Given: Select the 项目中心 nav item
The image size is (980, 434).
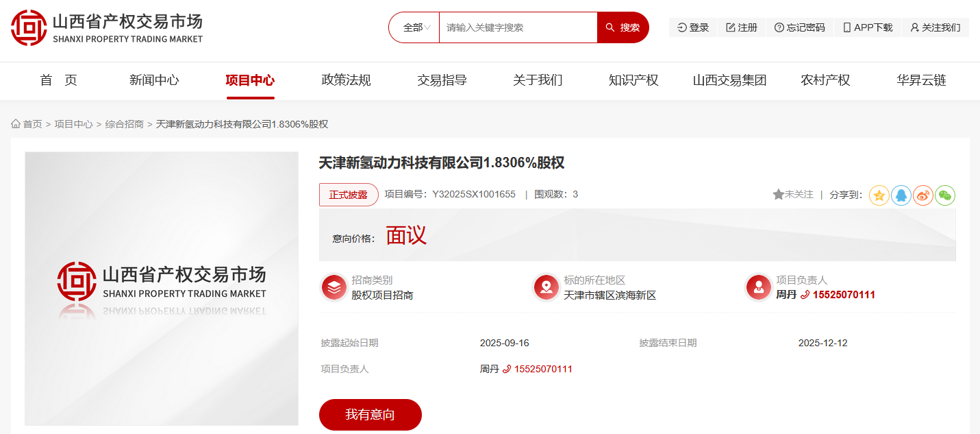Looking at the screenshot, I should [x=250, y=80].
